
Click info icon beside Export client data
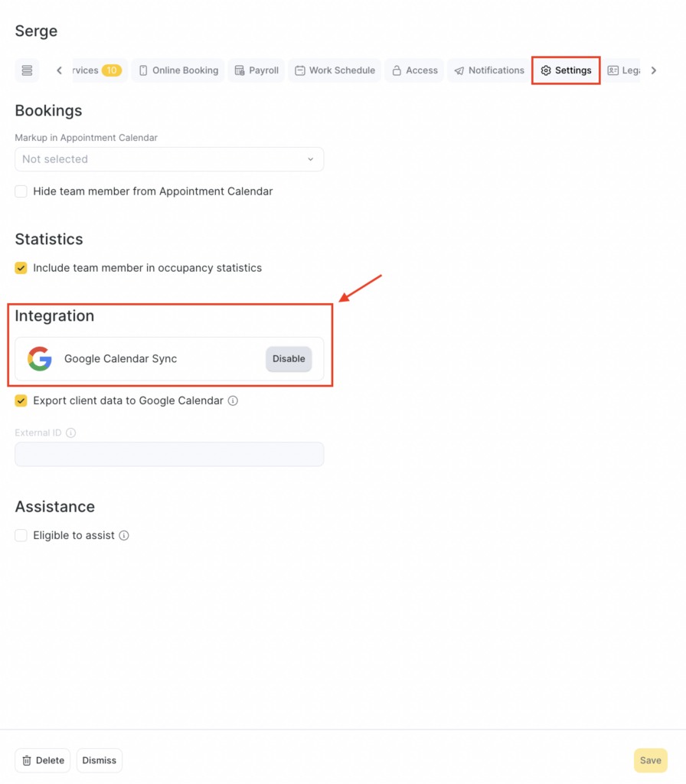point(233,400)
